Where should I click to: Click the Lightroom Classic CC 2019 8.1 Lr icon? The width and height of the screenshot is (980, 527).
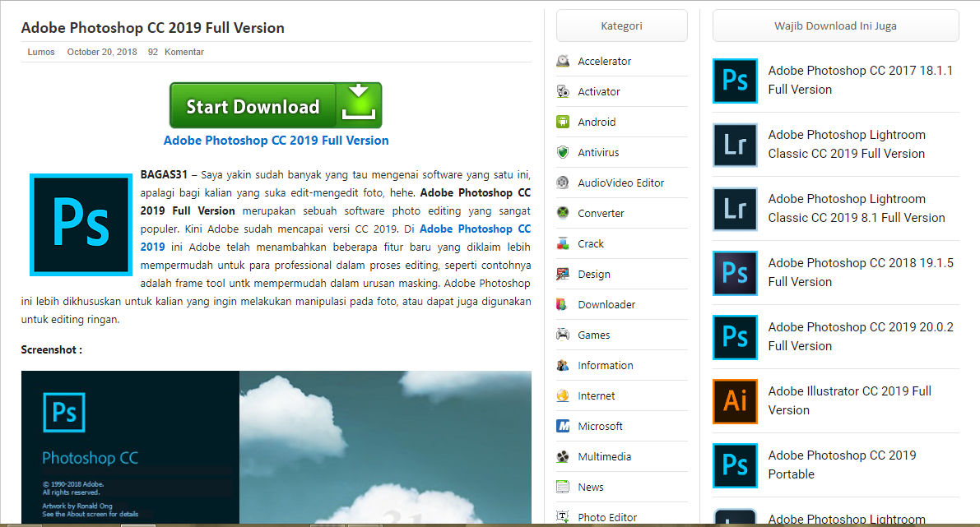click(735, 209)
